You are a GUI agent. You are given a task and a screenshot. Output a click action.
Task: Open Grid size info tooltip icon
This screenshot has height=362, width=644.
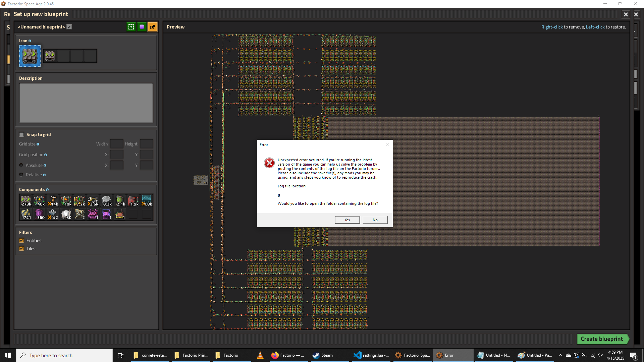click(x=38, y=144)
